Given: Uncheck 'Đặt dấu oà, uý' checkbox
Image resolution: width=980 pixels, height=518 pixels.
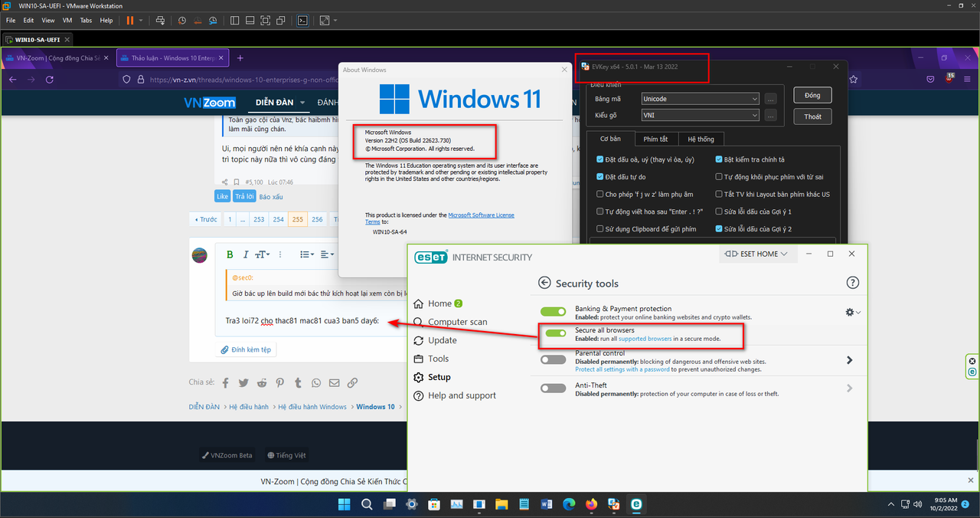Looking at the screenshot, I should [x=600, y=159].
